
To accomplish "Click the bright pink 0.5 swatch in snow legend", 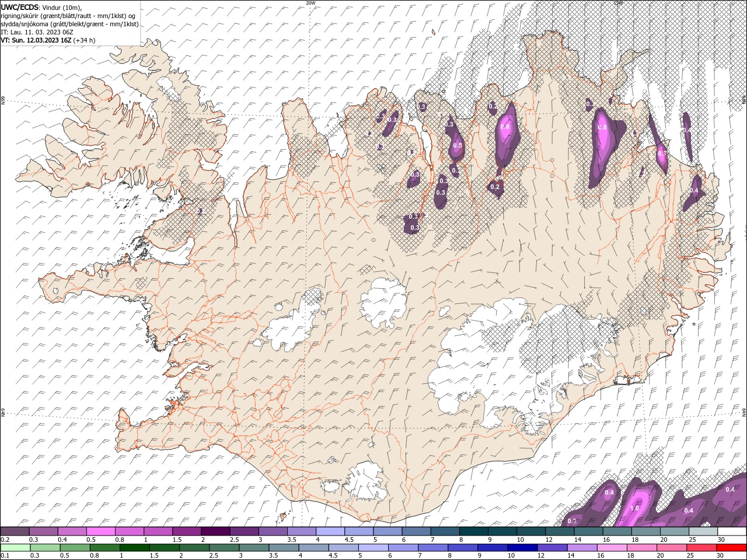I will (100, 531).
